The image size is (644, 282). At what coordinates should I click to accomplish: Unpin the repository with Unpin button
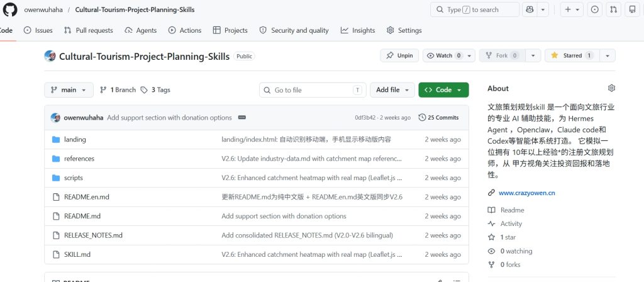pos(399,55)
